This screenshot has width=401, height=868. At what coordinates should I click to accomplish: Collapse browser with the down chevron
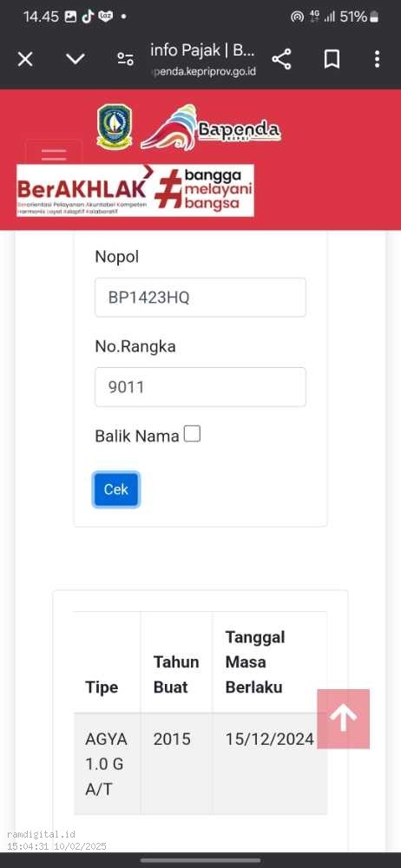click(76, 59)
